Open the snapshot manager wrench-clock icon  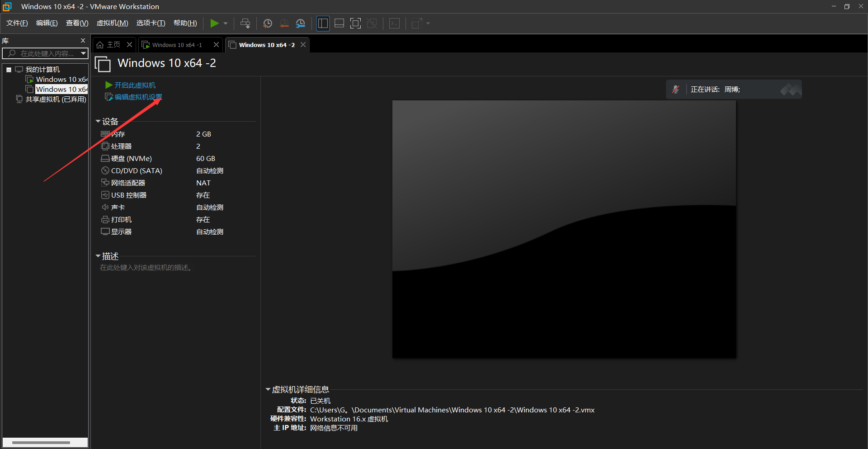(x=301, y=24)
